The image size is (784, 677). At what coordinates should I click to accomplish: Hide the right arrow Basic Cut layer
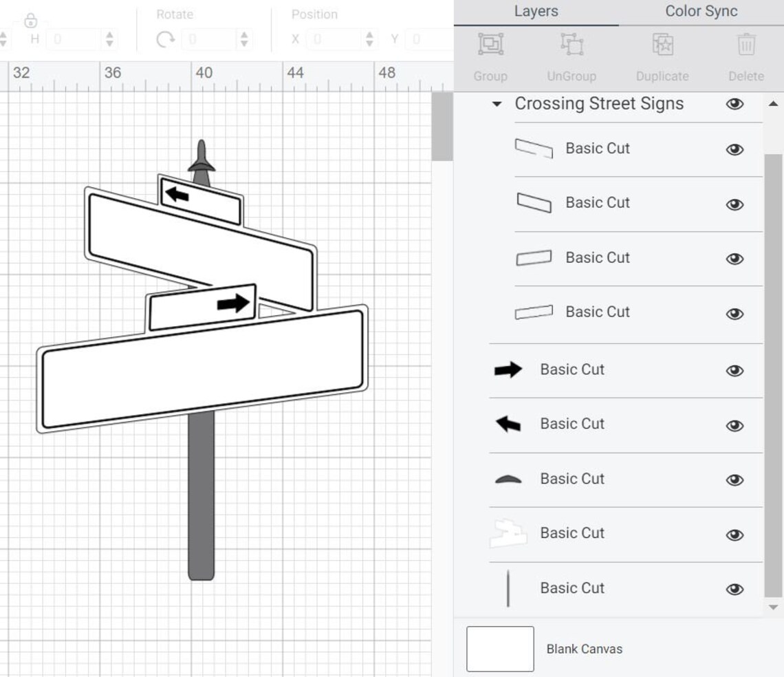click(x=734, y=370)
